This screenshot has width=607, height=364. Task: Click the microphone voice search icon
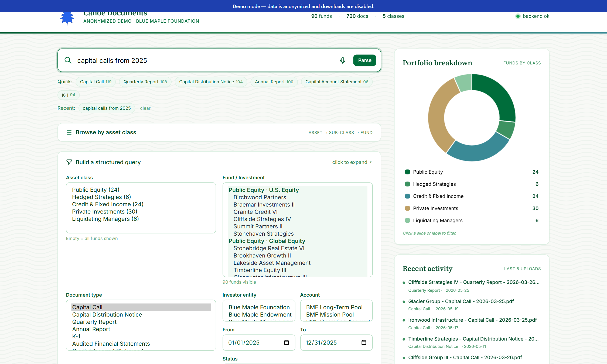coord(343,60)
